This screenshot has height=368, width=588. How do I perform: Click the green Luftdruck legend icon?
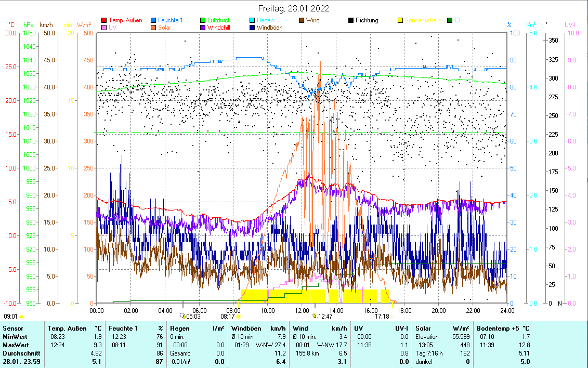[203, 21]
